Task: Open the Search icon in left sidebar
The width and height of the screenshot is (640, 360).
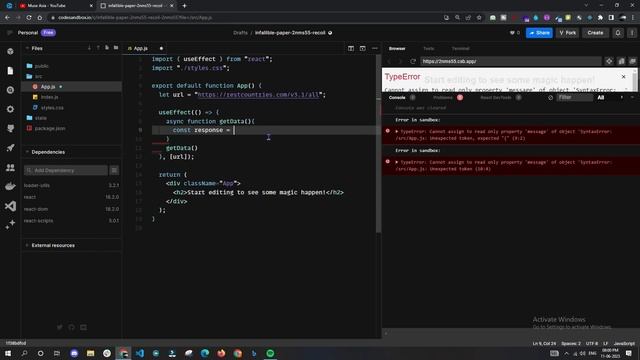Action: click(x=10, y=90)
